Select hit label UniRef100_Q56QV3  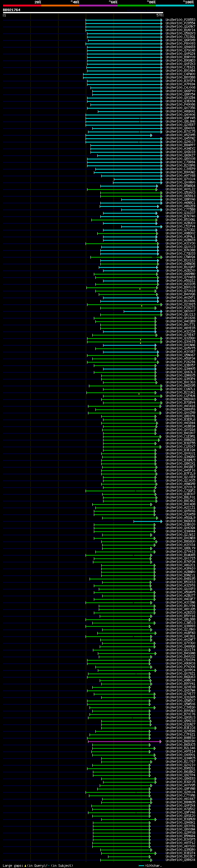tap(180, 33)
